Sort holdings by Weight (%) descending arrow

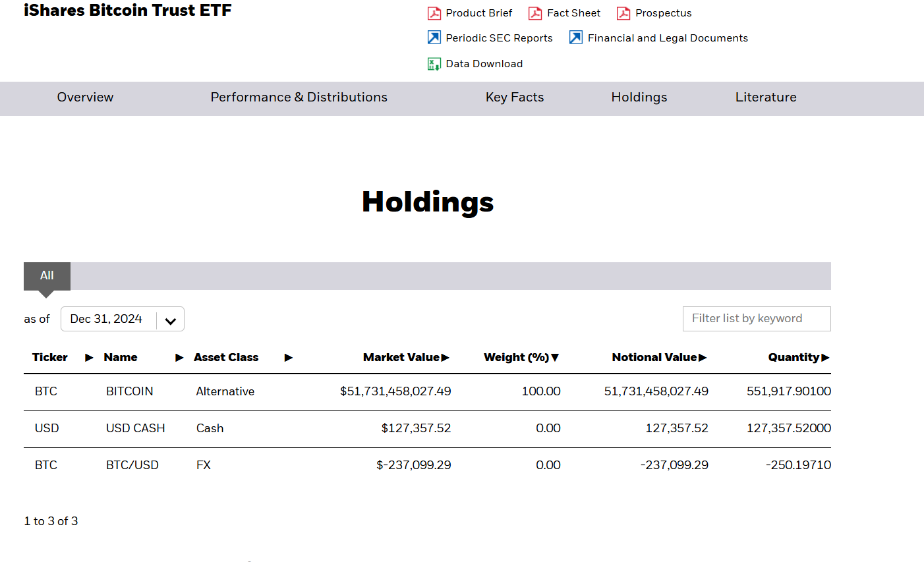pos(555,358)
